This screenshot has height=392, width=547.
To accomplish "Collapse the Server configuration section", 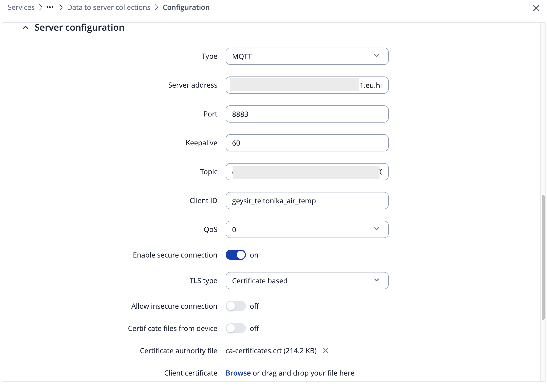I will tap(26, 28).
